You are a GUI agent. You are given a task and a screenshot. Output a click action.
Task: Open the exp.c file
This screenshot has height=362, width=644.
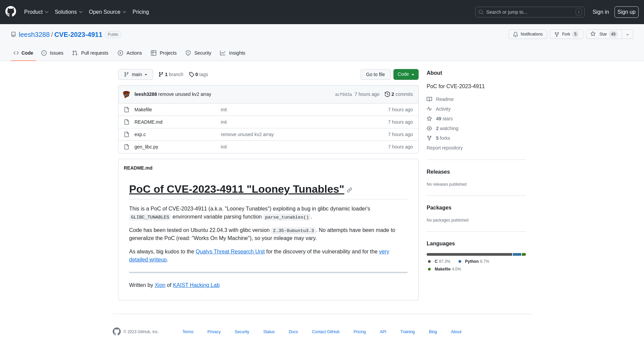(140, 134)
